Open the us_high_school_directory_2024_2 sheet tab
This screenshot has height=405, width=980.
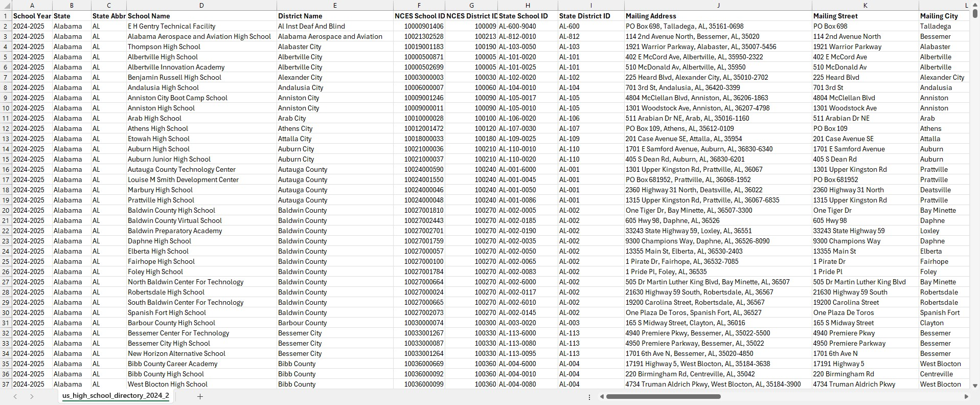[116, 396]
